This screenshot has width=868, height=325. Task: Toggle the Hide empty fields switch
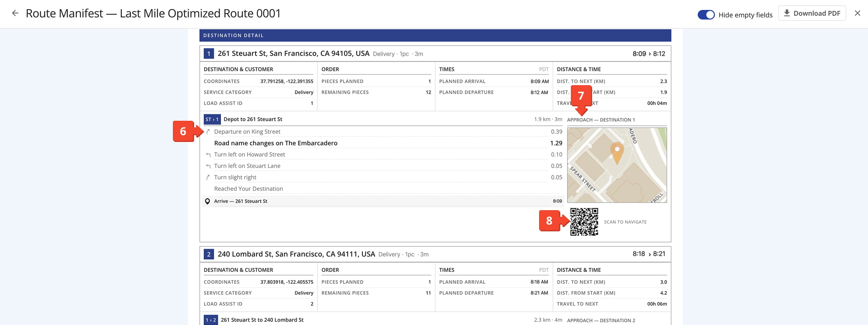(x=706, y=15)
